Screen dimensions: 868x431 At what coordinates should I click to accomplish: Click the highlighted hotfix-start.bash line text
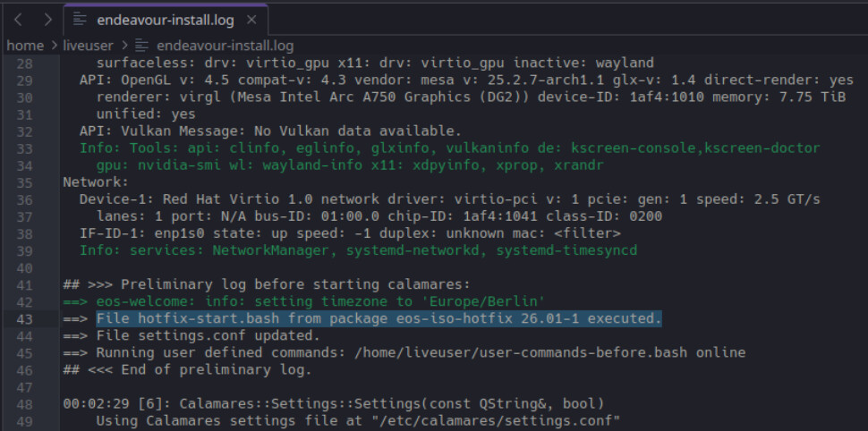[x=378, y=319]
